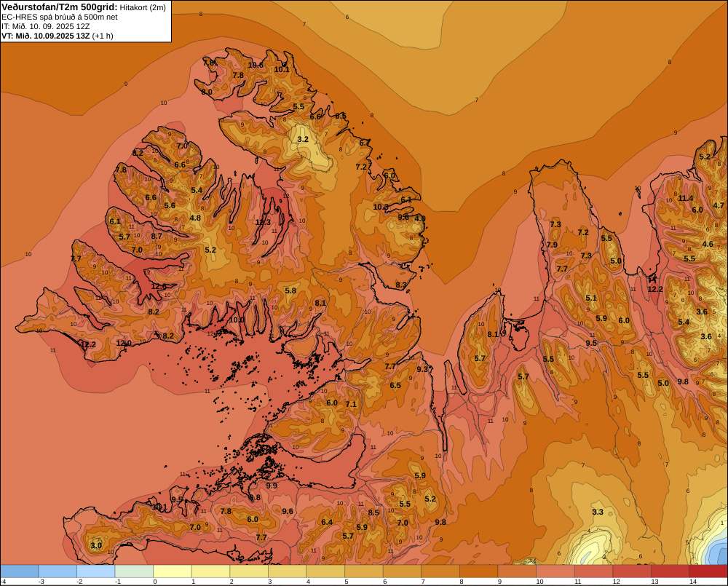This screenshot has width=728, height=586.
Task: Click the 9.6 temperature value
Action: pyautogui.click(x=288, y=511)
